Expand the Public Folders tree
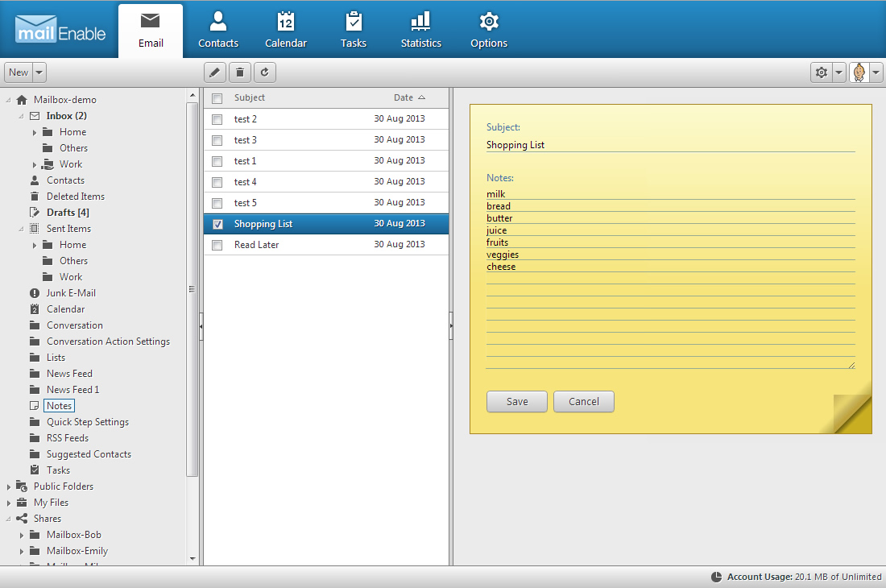The height and width of the screenshot is (588, 886). [8, 486]
